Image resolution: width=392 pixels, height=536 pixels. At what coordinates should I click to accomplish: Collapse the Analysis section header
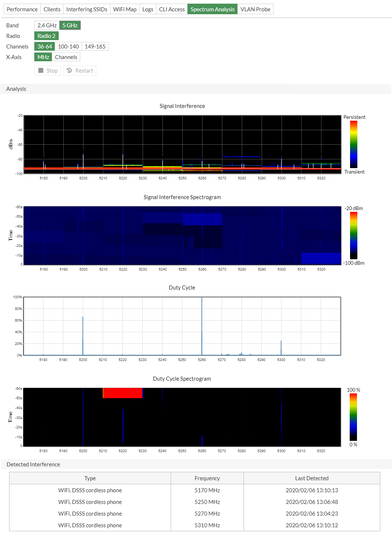[16, 89]
